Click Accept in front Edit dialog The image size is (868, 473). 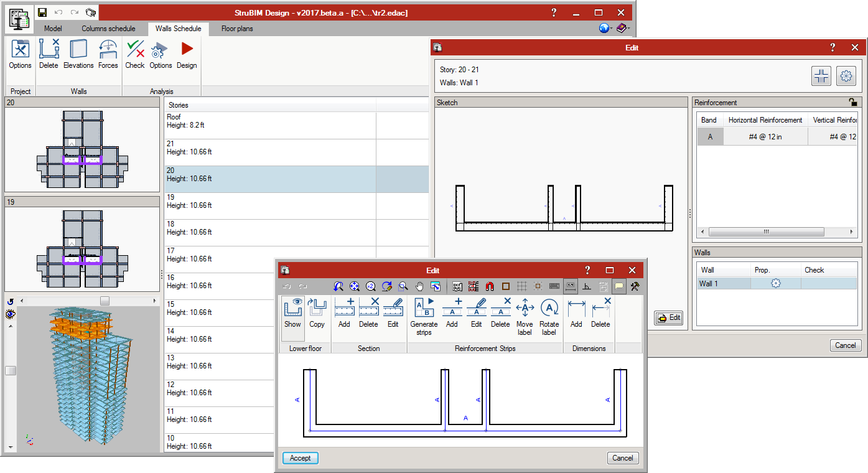tap(301, 458)
